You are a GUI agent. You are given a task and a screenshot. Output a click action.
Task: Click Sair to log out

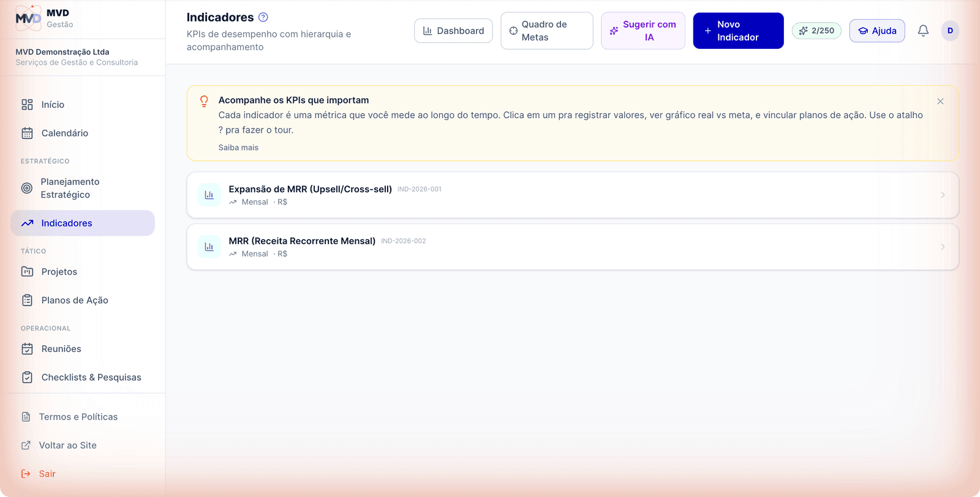[47, 474]
